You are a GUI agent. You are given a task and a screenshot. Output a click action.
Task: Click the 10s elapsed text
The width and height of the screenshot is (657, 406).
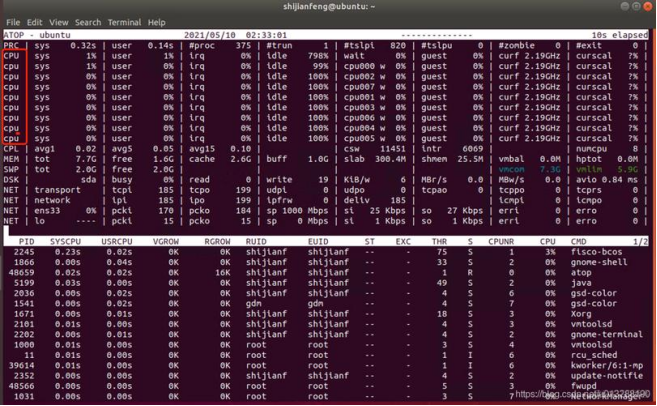(x=620, y=35)
